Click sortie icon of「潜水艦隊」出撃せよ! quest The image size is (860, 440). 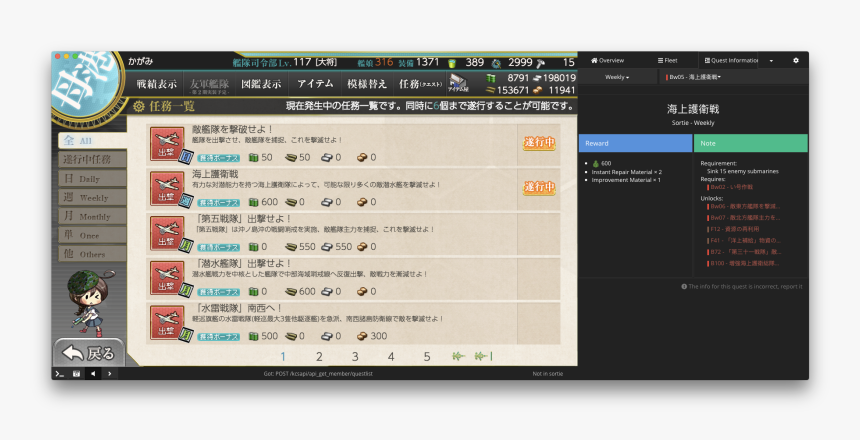pyautogui.click(x=167, y=278)
